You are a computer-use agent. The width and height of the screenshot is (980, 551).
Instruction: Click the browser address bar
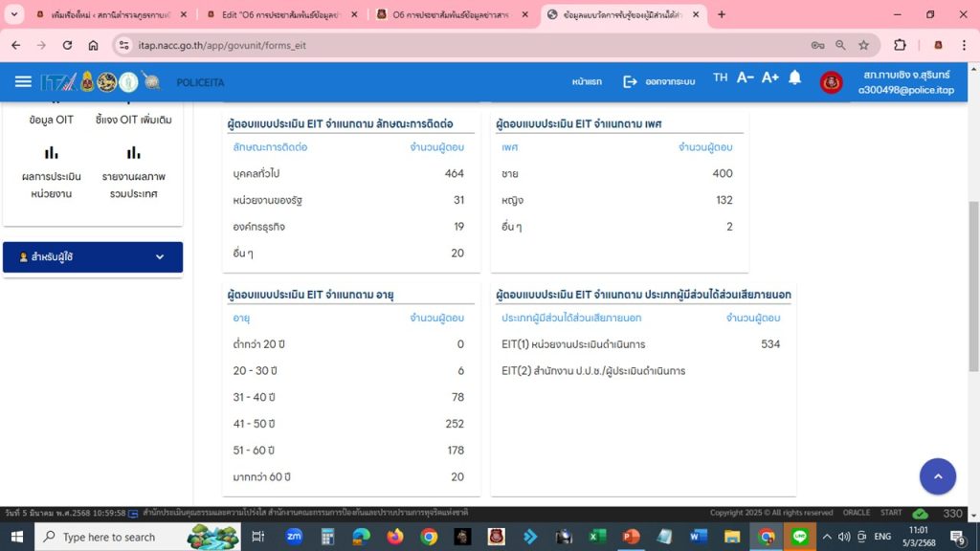click(x=459, y=45)
